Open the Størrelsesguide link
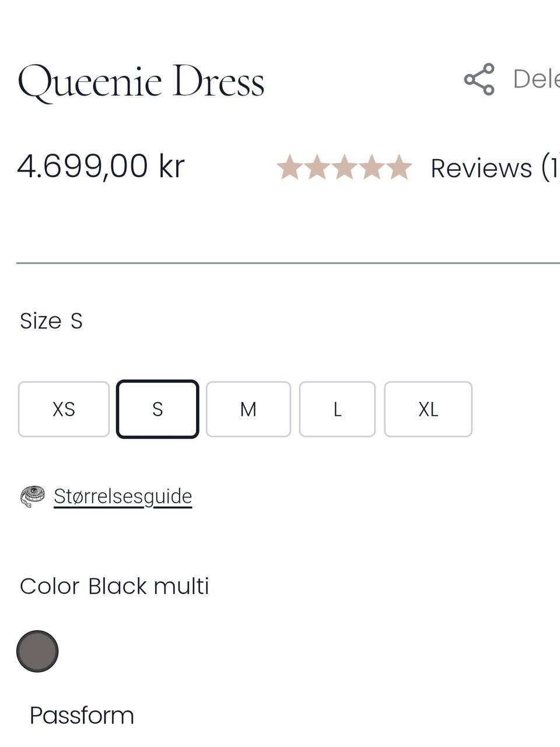 coord(123,496)
